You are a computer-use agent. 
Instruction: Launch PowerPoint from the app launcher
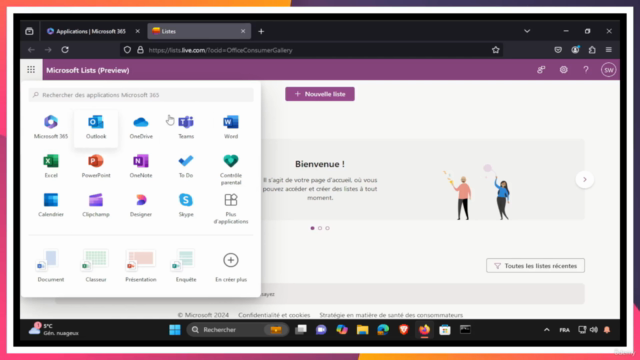pyautogui.click(x=96, y=166)
